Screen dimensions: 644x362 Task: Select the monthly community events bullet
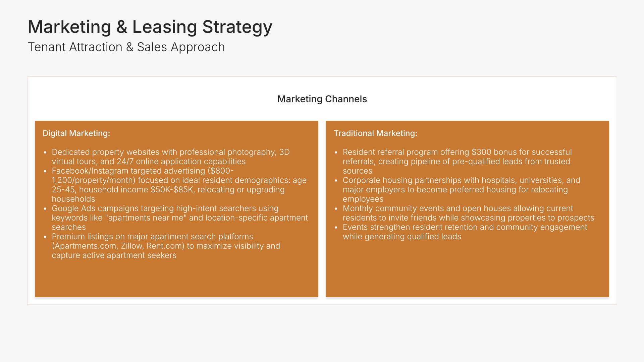pos(468,213)
